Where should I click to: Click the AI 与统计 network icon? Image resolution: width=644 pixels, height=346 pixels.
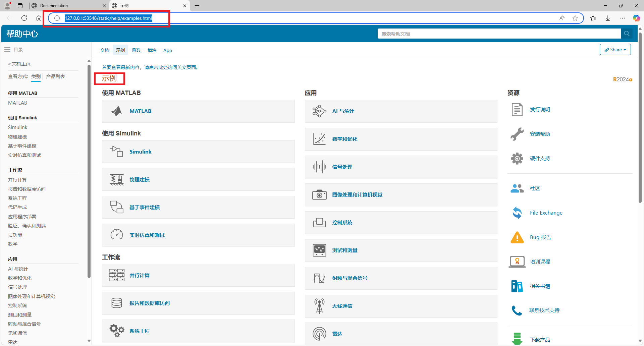tap(319, 111)
